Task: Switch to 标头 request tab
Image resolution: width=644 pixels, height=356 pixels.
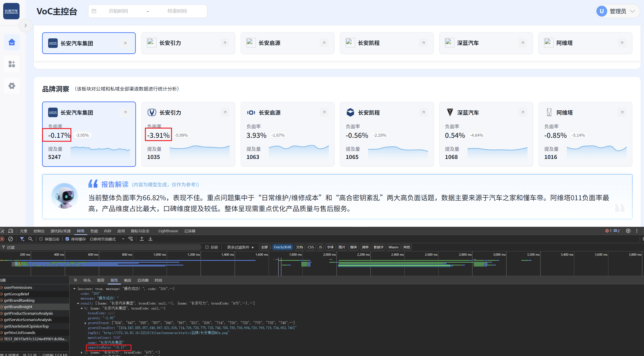Action: click(x=87, y=280)
